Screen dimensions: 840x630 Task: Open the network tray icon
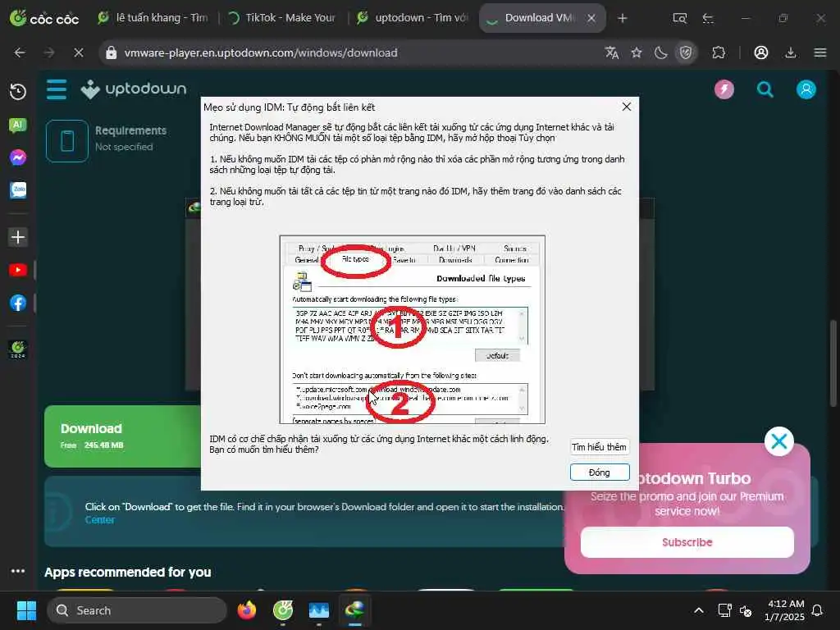(724, 610)
